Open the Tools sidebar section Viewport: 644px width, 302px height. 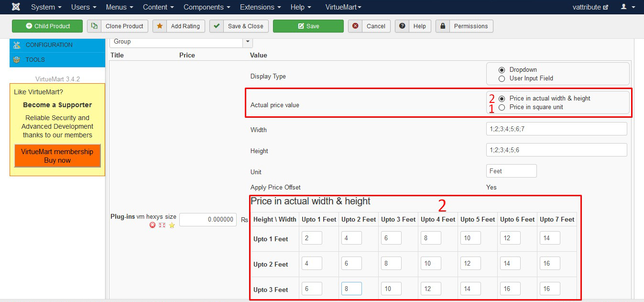[35, 60]
